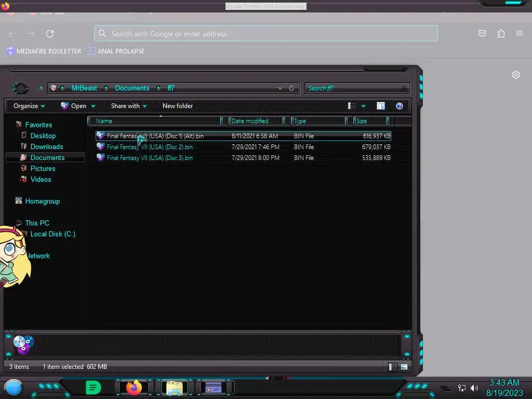532x399 pixels.
Task: Open Local Disk (C:) in navigation pane
Action: (52, 234)
